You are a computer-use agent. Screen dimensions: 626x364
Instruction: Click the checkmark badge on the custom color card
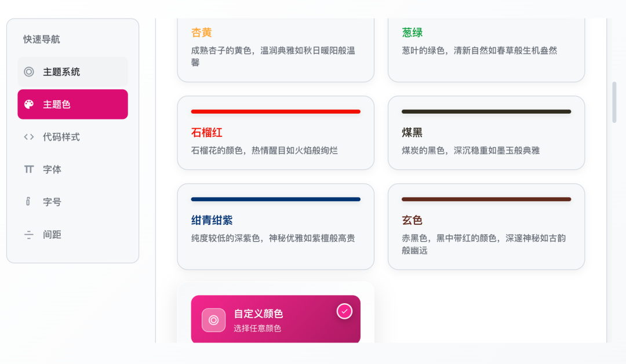click(x=344, y=311)
